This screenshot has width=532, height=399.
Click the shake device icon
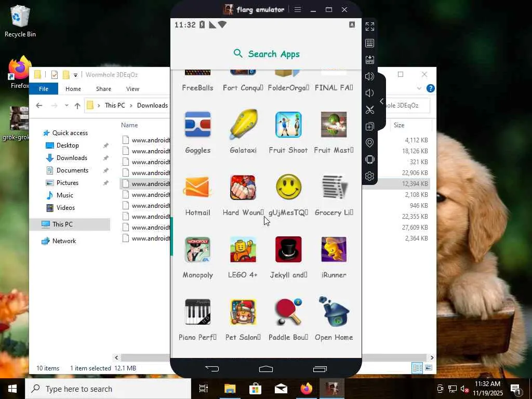point(370,159)
